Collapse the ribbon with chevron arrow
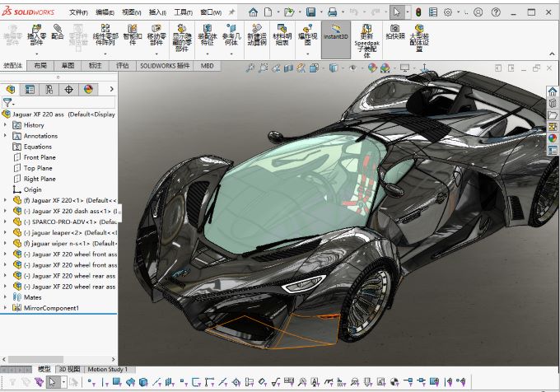This screenshot has height=392, width=560. (552, 54)
